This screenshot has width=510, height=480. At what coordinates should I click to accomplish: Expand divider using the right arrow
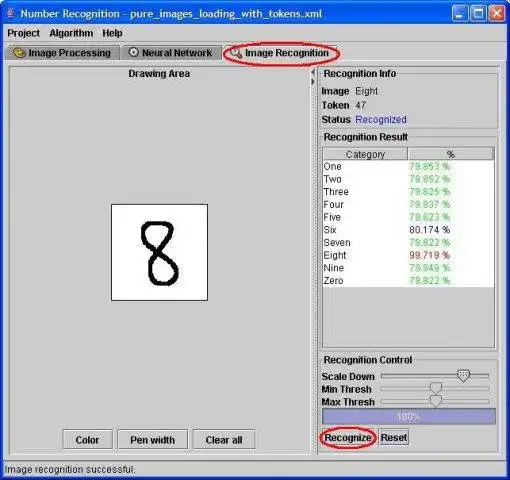[x=313, y=82]
